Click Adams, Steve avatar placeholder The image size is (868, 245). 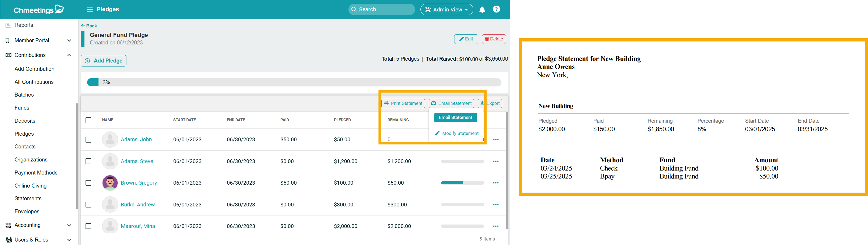110,161
